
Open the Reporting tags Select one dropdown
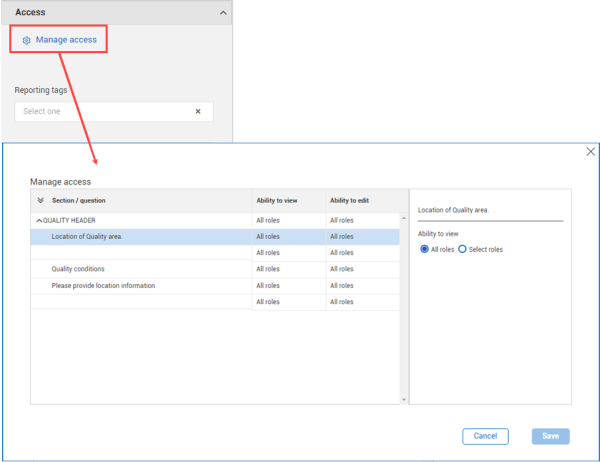pos(100,111)
